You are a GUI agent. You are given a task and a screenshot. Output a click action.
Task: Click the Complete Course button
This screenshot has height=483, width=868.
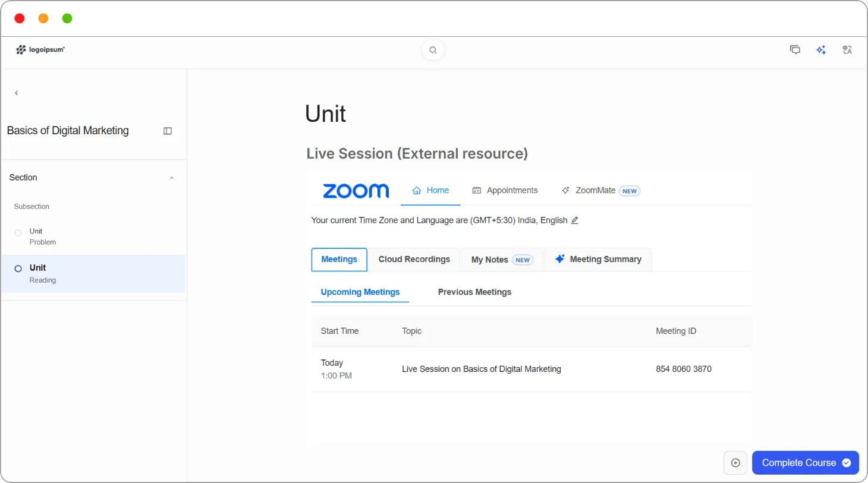pyautogui.click(x=806, y=463)
